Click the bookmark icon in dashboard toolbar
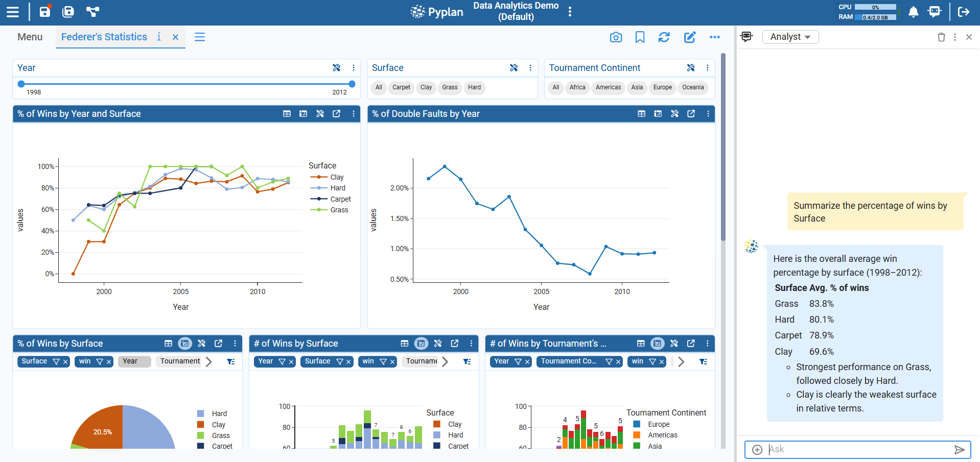Screen dimensions: 980x462 [x=640, y=37]
